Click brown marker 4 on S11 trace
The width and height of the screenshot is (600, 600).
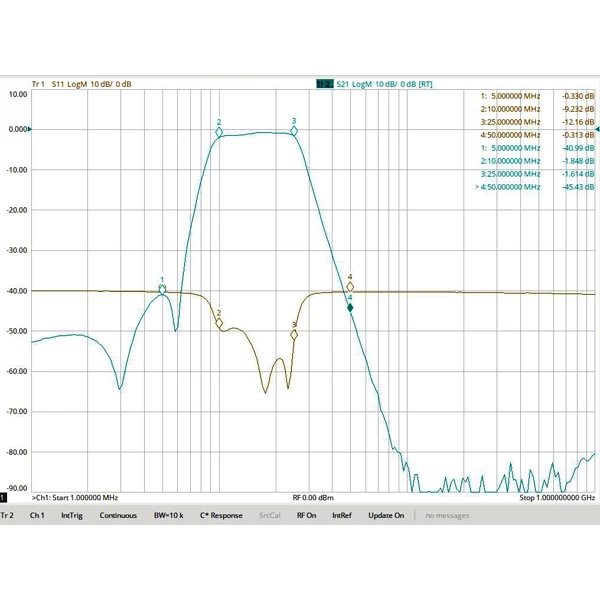click(x=350, y=287)
